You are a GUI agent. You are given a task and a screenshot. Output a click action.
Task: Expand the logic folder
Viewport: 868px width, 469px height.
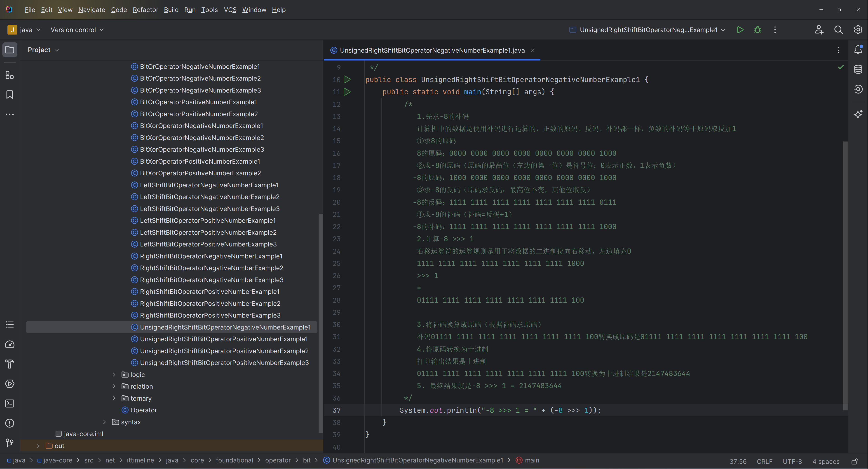tap(114, 374)
